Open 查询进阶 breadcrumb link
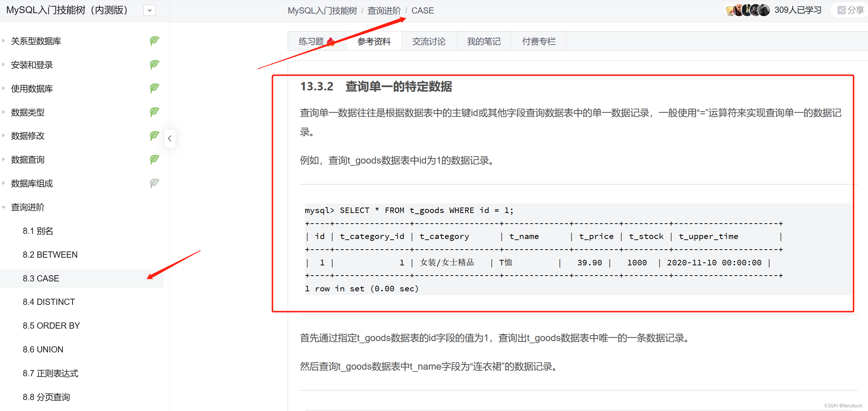This screenshot has width=868, height=411. (x=384, y=11)
